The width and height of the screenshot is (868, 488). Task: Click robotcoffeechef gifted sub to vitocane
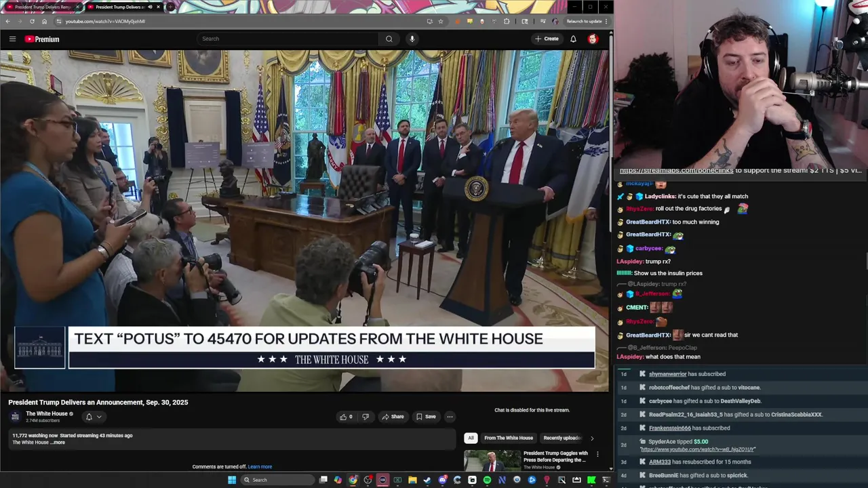coord(705,388)
